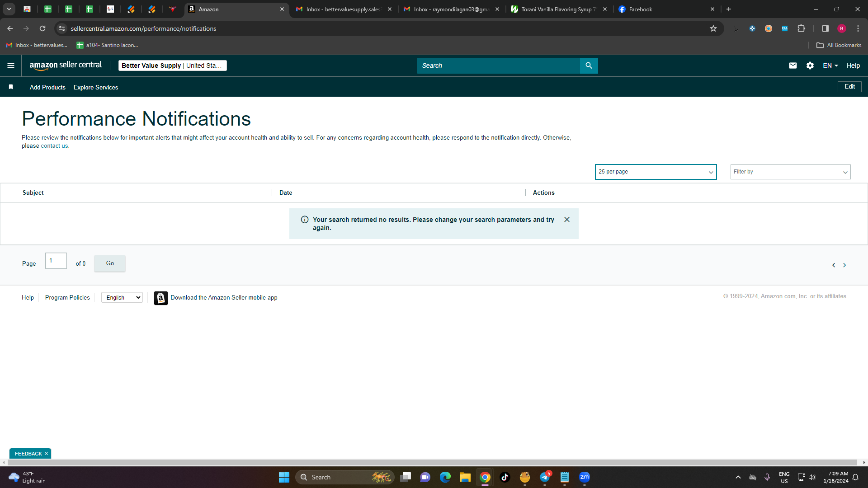Click the search magnifier button
The height and width of the screenshot is (488, 868).
point(589,66)
